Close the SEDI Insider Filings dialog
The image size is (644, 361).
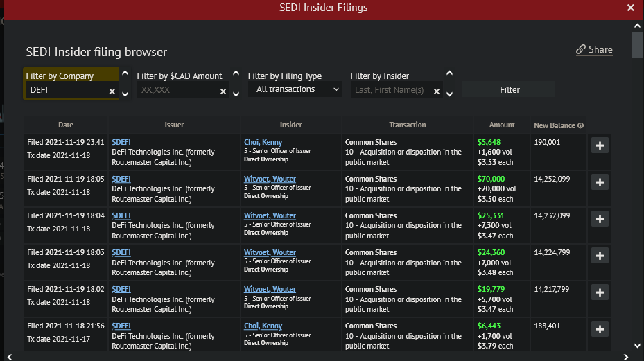coord(630,8)
